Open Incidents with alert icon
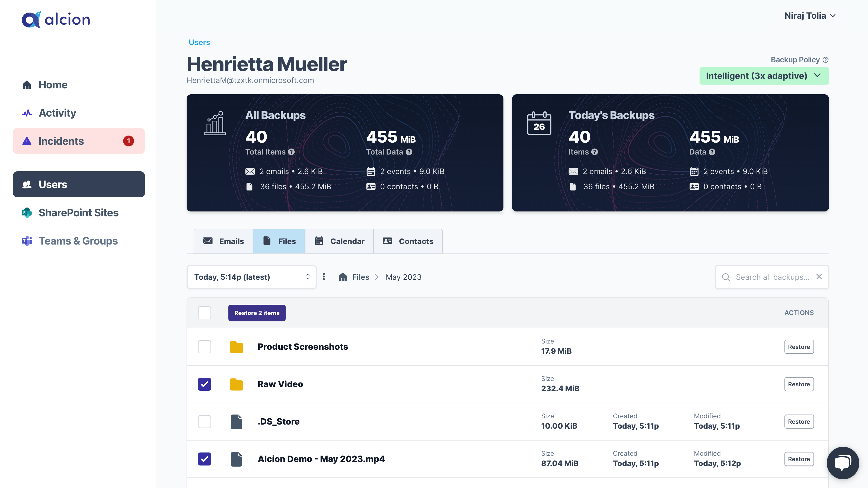 tap(79, 141)
